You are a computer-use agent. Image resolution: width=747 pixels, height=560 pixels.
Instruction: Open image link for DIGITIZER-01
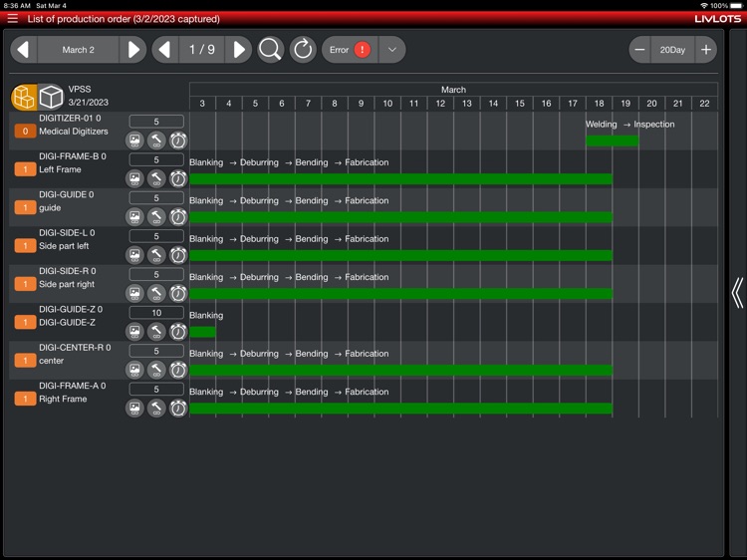134,140
